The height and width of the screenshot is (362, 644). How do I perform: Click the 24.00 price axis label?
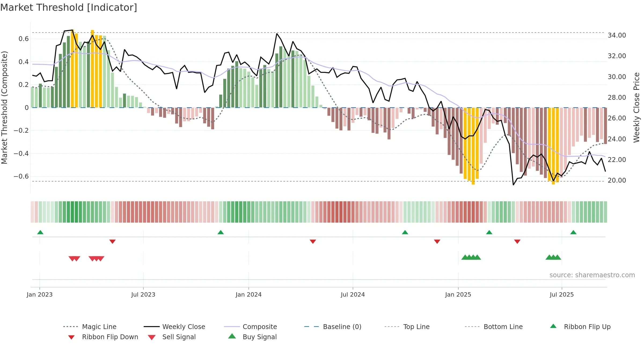617,139
